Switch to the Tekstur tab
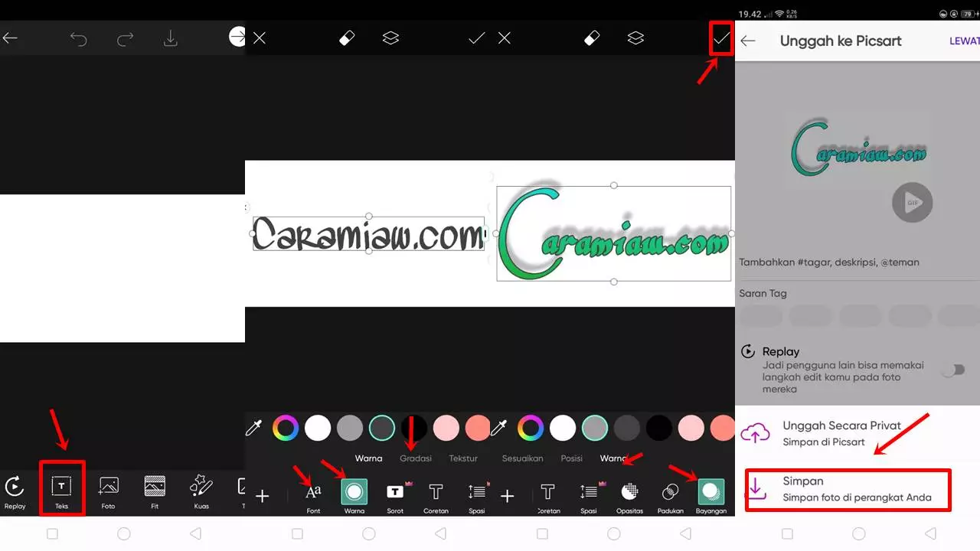The width and height of the screenshot is (980, 551). click(x=463, y=458)
